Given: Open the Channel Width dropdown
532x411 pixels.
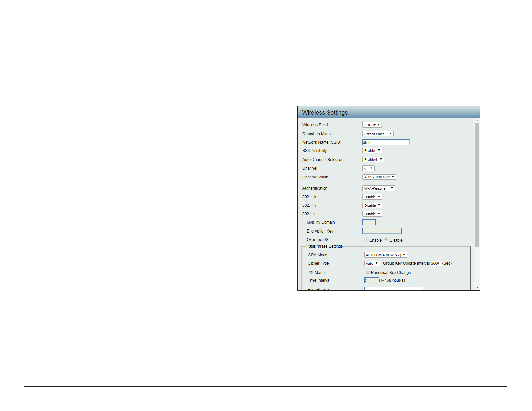Looking at the screenshot, I should [379, 177].
